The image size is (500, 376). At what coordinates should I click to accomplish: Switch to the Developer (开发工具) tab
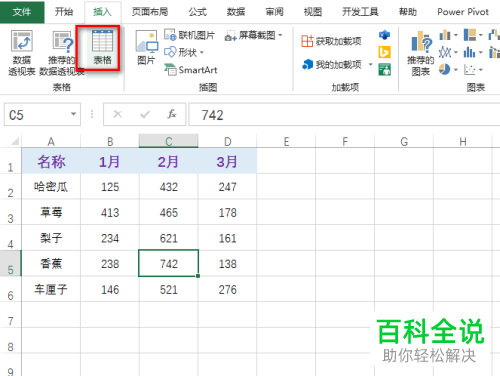360,12
